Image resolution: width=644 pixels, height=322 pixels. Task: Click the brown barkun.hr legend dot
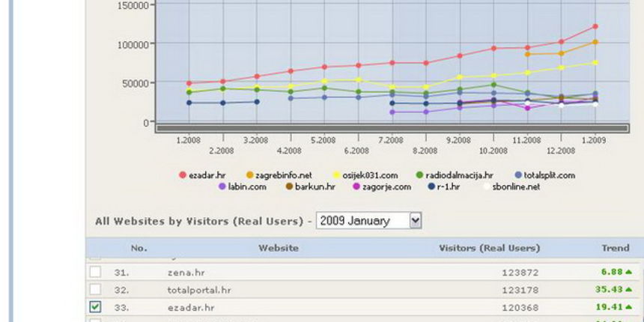point(289,186)
